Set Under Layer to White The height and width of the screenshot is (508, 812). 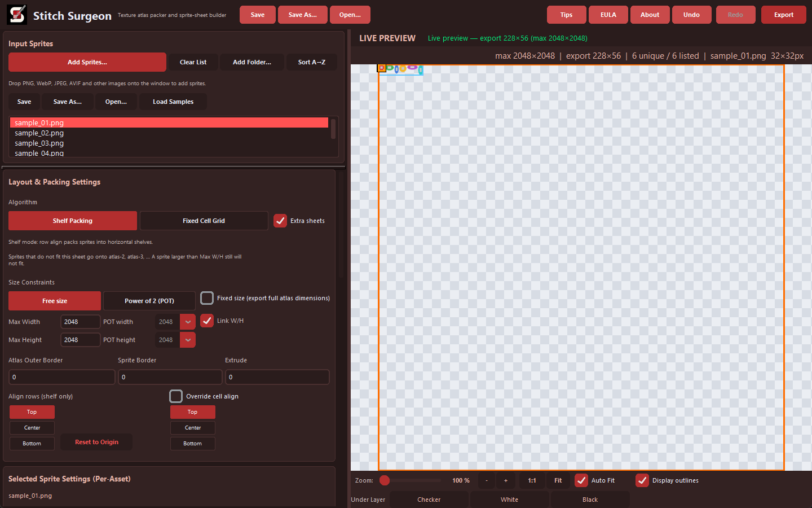click(510, 500)
